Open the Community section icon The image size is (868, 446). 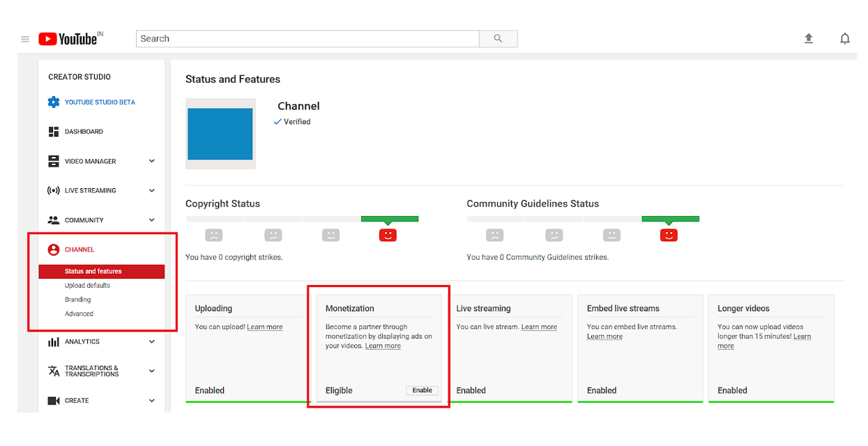[54, 220]
